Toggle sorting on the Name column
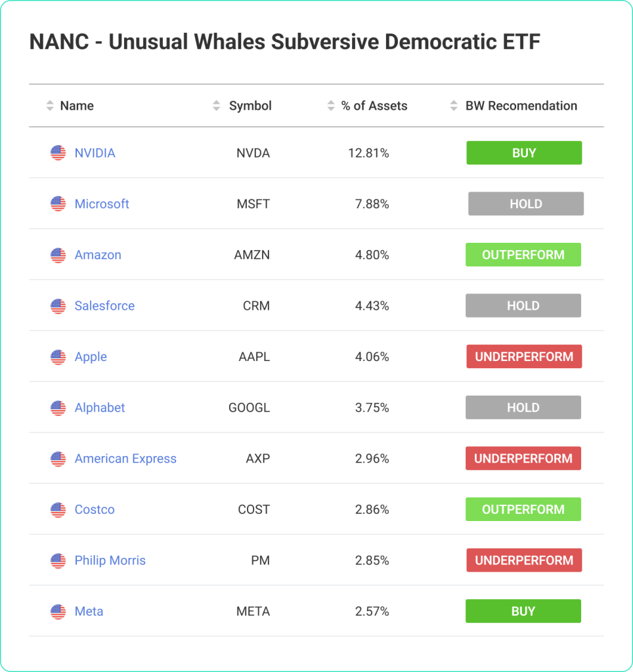 tap(49, 105)
